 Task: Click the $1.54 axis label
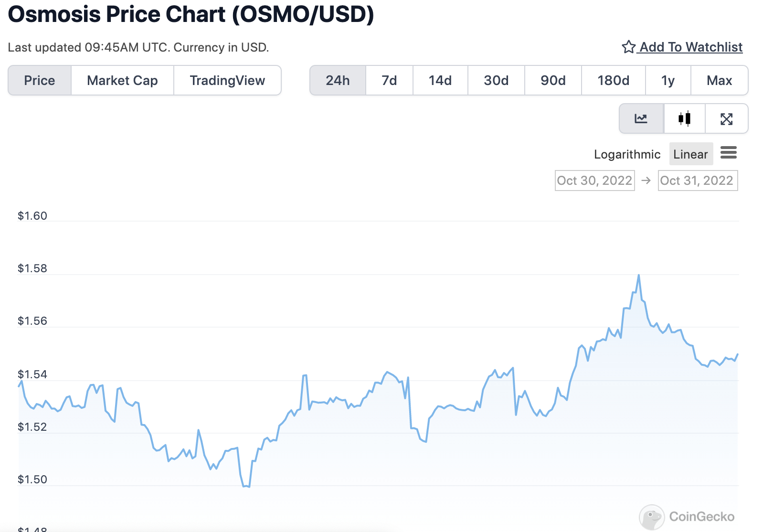(x=32, y=374)
